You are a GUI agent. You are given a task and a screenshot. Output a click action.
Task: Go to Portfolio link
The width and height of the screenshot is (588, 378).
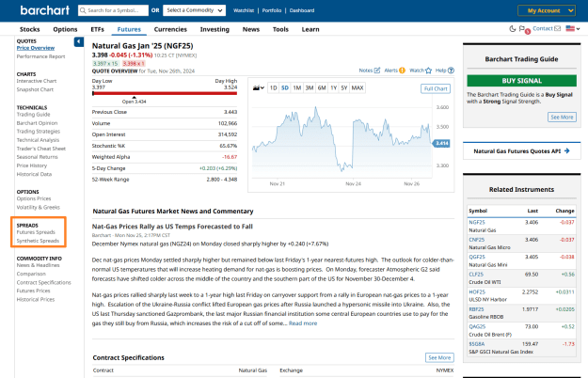point(272,10)
